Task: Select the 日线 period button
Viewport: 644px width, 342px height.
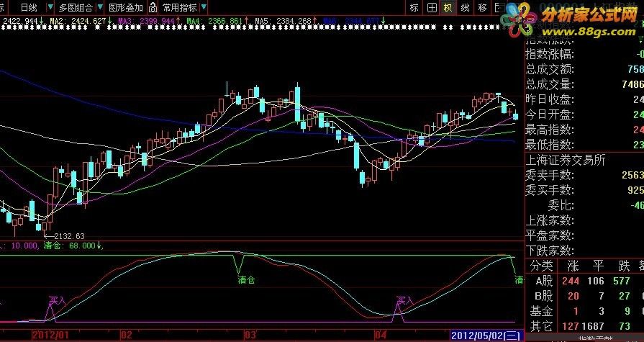Action: [28, 7]
